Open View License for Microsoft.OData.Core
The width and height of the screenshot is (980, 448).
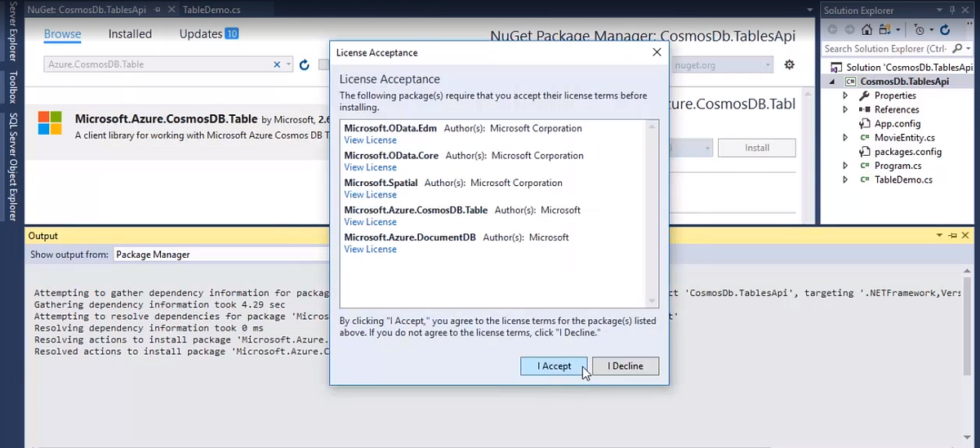click(x=370, y=167)
